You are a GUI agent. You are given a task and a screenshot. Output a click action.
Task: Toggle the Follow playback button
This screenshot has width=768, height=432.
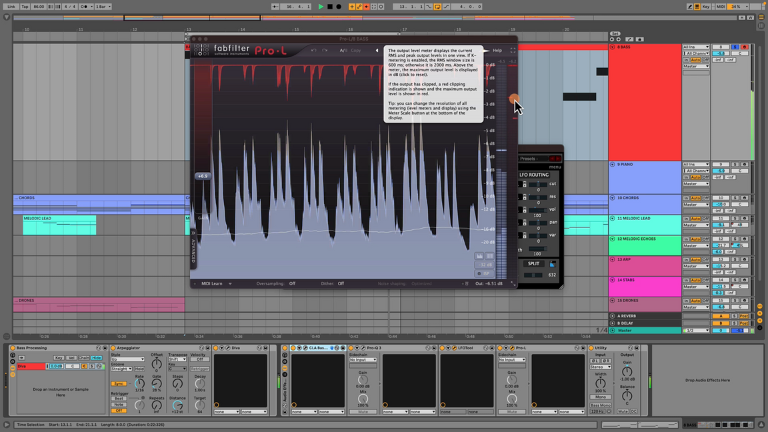pyautogui.click(x=276, y=7)
